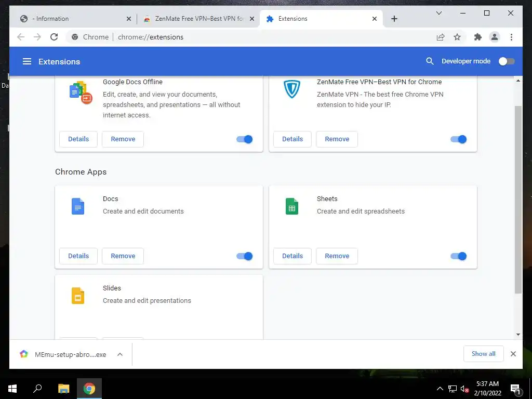Viewport: 532px width, 399px height.
Task: Click the green Sheets app icon
Action: coord(292,206)
